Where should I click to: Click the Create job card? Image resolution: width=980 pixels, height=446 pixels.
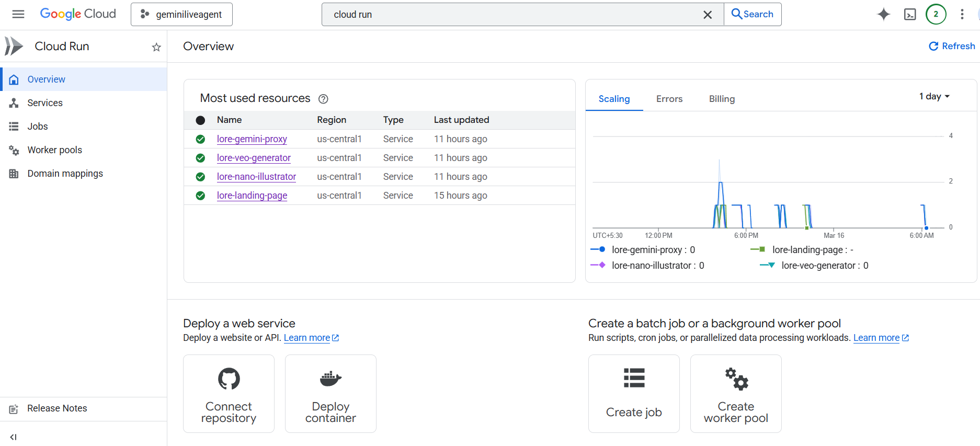[x=634, y=394]
